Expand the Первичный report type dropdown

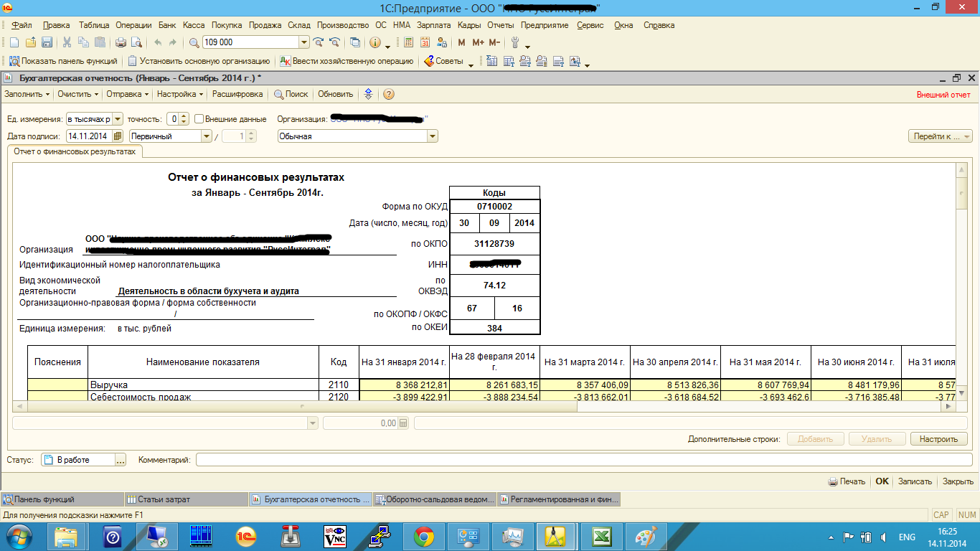point(207,136)
